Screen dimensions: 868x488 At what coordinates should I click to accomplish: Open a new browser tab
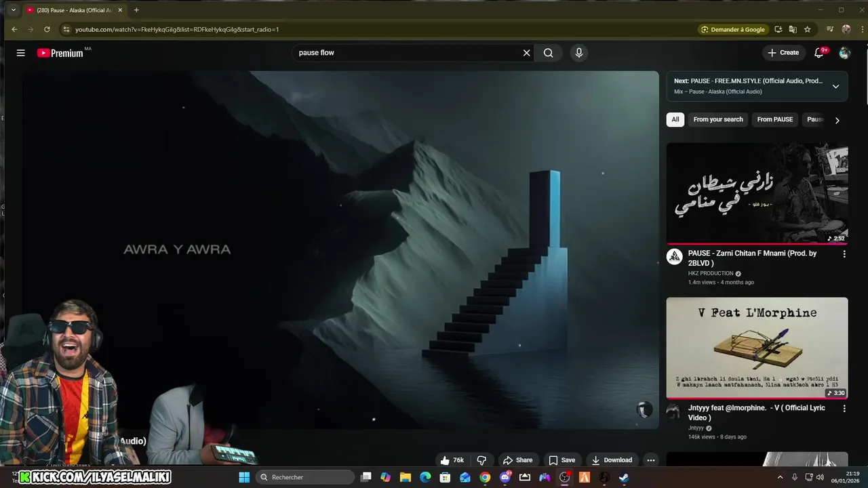(136, 10)
